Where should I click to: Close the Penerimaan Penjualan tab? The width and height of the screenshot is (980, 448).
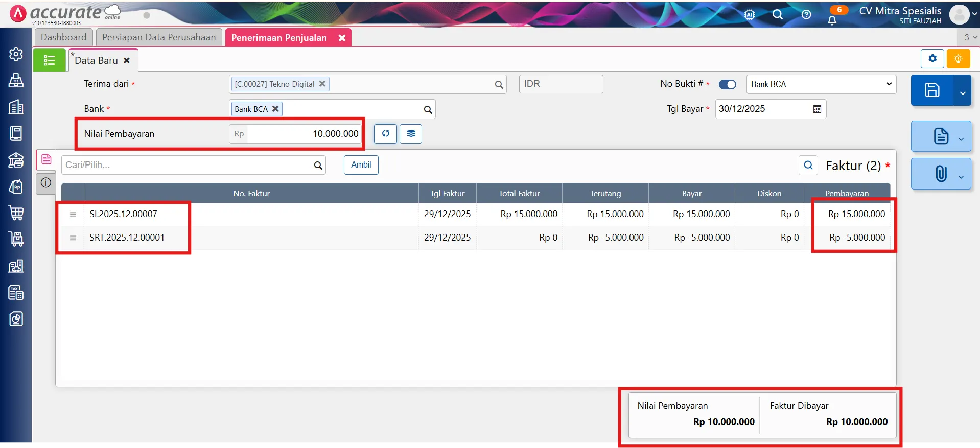pyautogui.click(x=342, y=38)
